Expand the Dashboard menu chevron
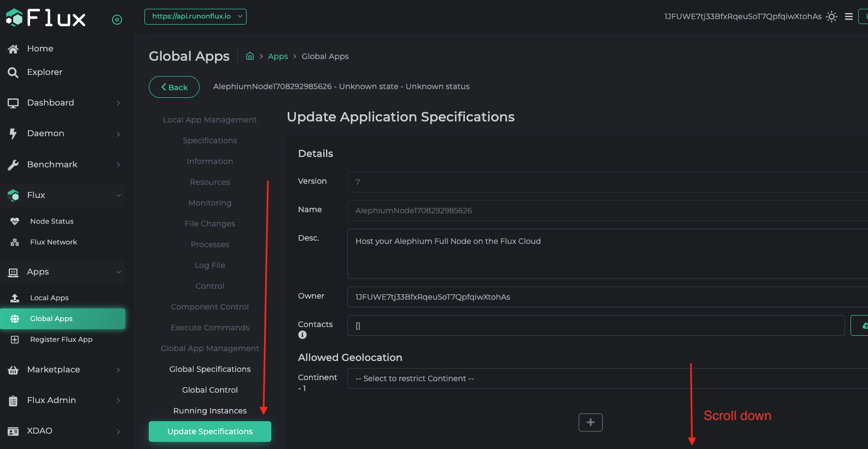Image resolution: width=868 pixels, height=449 pixels. click(118, 103)
